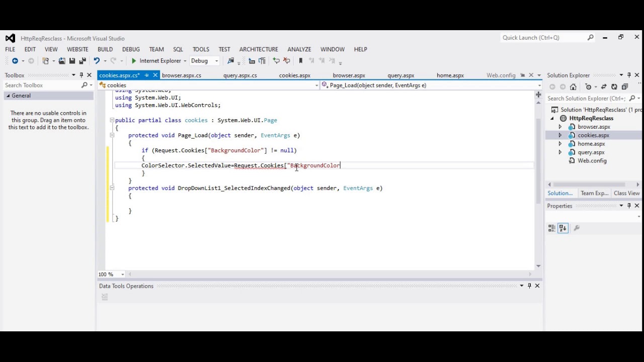Open the browser selection dropdown arrow
The height and width of the screenshot is (362, 644).
click(185, 61)
